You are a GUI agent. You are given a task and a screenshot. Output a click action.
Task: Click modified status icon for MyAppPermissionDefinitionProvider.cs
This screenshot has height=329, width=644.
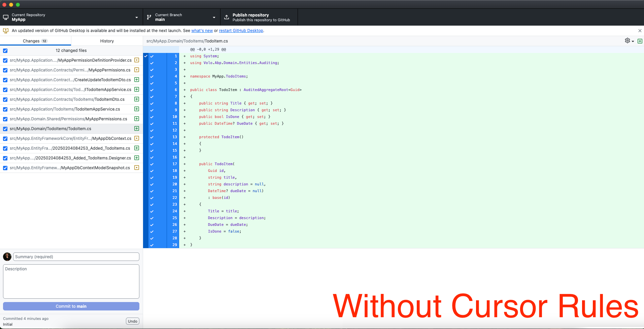tap(137, 60)
